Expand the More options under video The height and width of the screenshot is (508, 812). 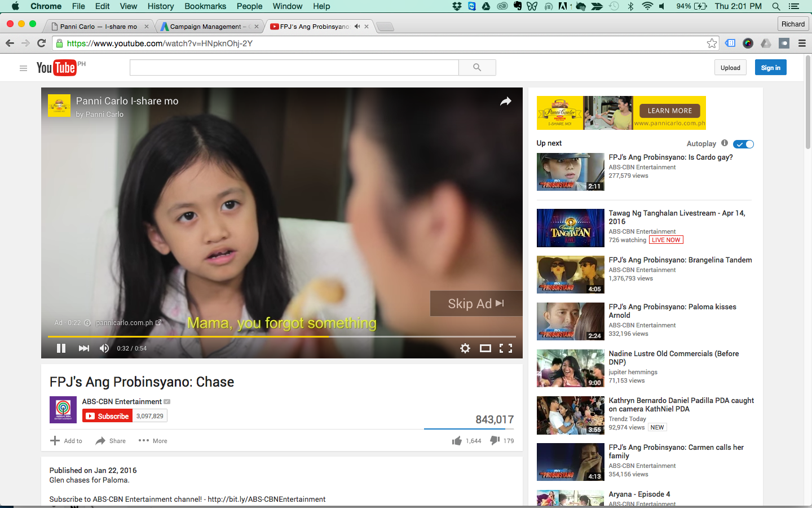pyautogui.click(x=153, y=441)
